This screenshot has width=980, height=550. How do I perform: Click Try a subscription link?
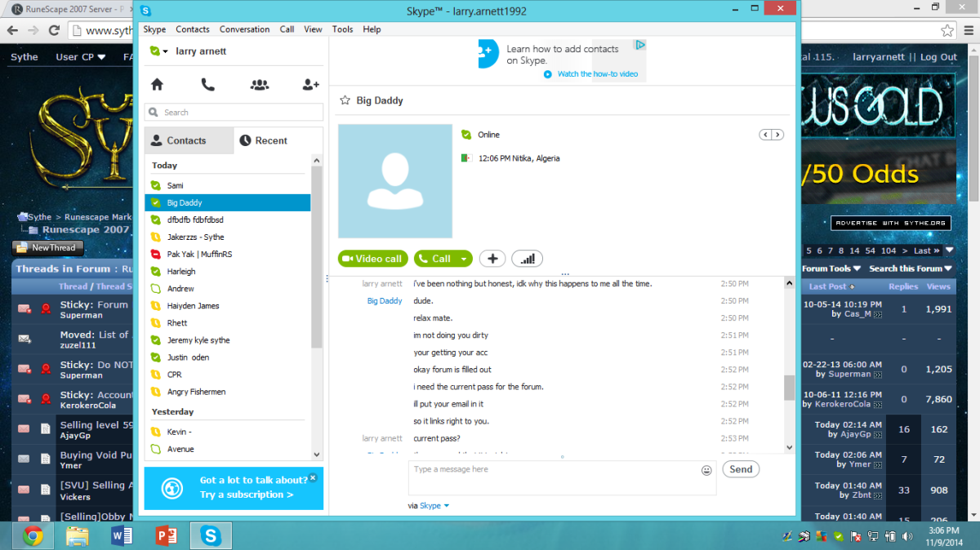click(247, 495)
